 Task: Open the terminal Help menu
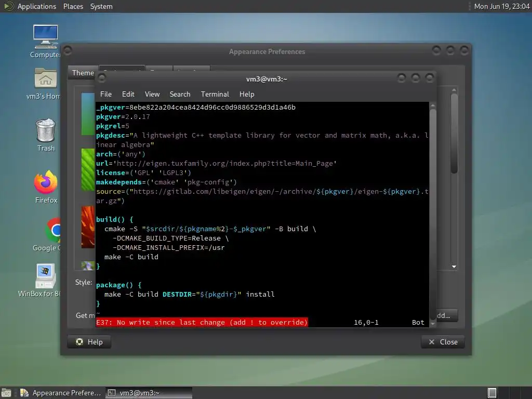(x=247, y=94)
